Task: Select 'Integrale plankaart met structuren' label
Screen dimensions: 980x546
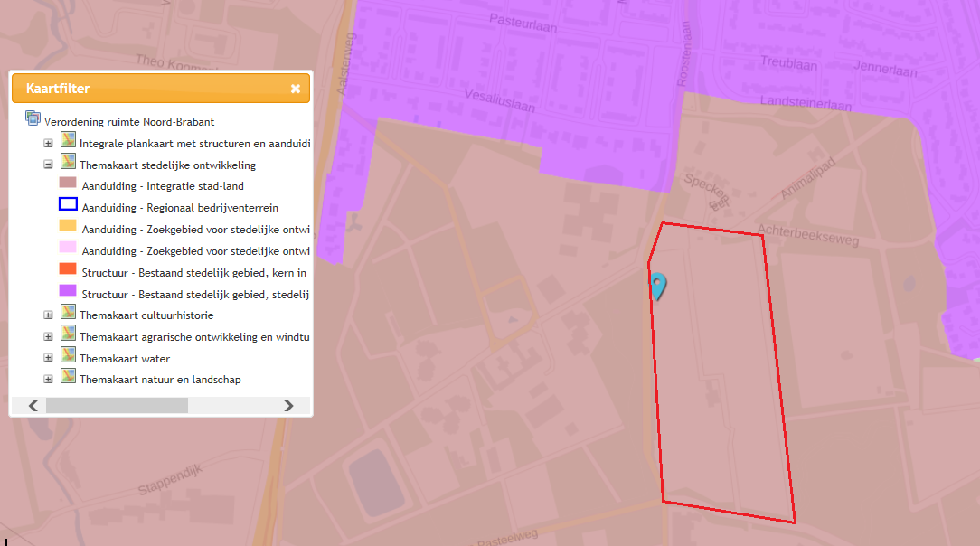Action: [195, 144]
